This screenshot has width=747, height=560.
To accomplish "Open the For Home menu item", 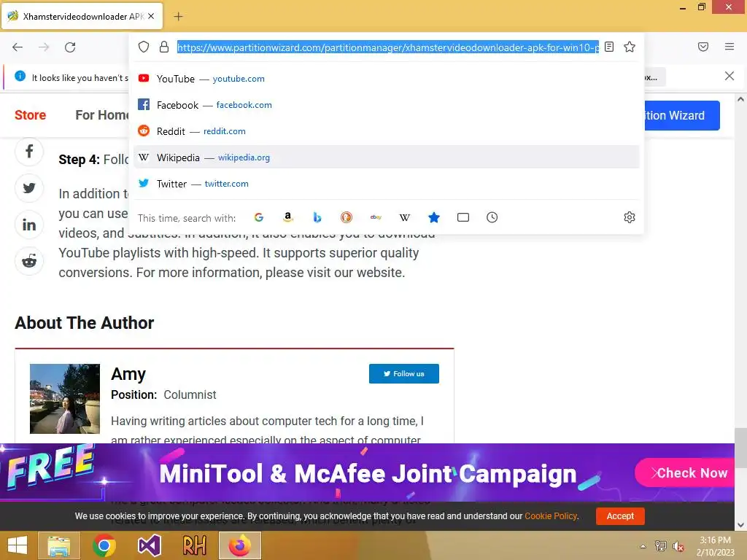I will tap(102, 115).
